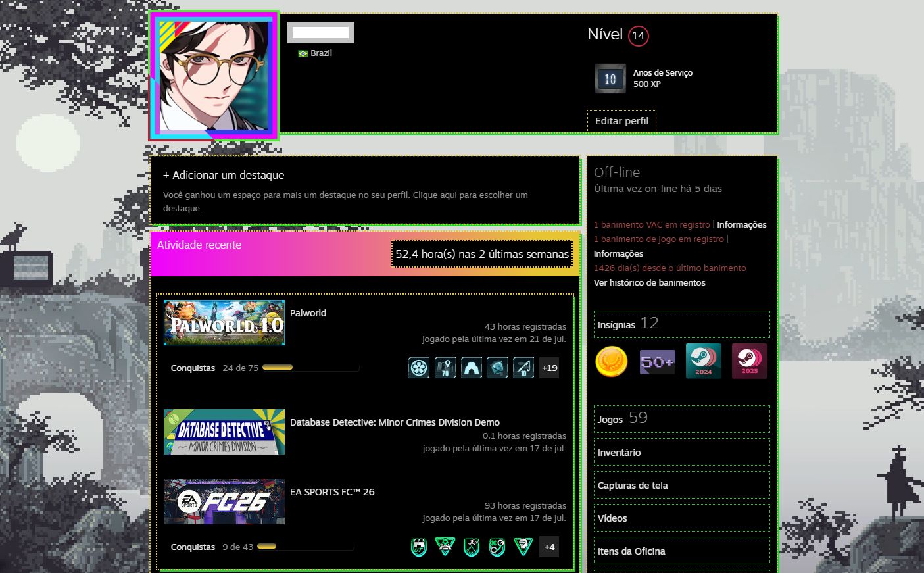This screenshot has height=573, width=924.
Task: Open the fifth FC 26 triangle achievement badge
Action: pos(523,547)
